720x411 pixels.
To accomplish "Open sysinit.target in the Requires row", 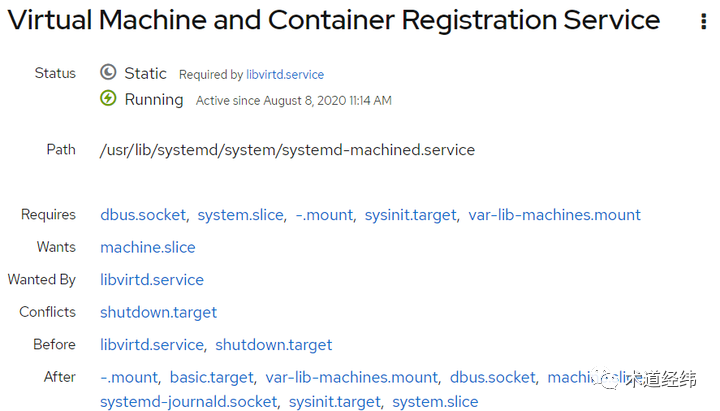I will tap(410, 215).
